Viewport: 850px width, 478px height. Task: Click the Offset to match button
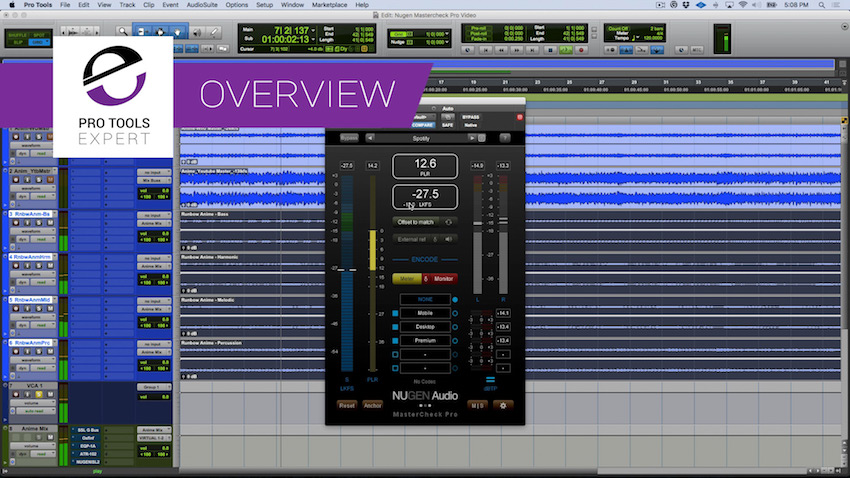416,222
